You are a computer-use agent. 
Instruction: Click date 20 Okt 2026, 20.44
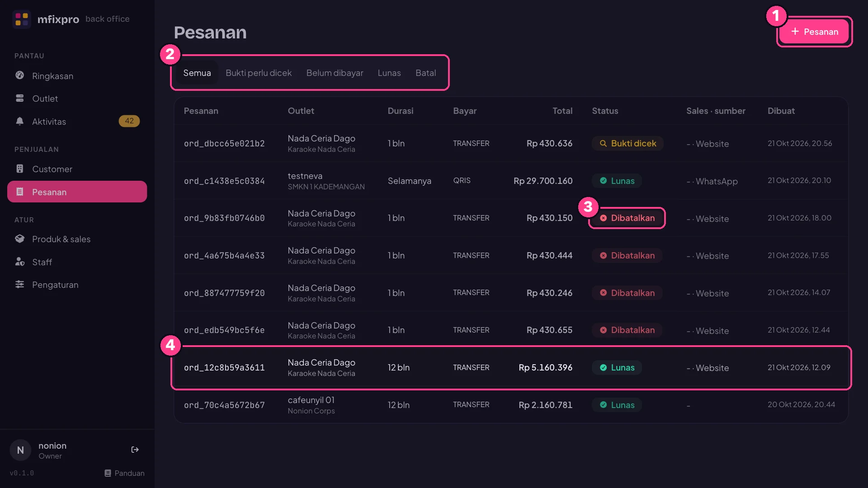coord(801,404)
